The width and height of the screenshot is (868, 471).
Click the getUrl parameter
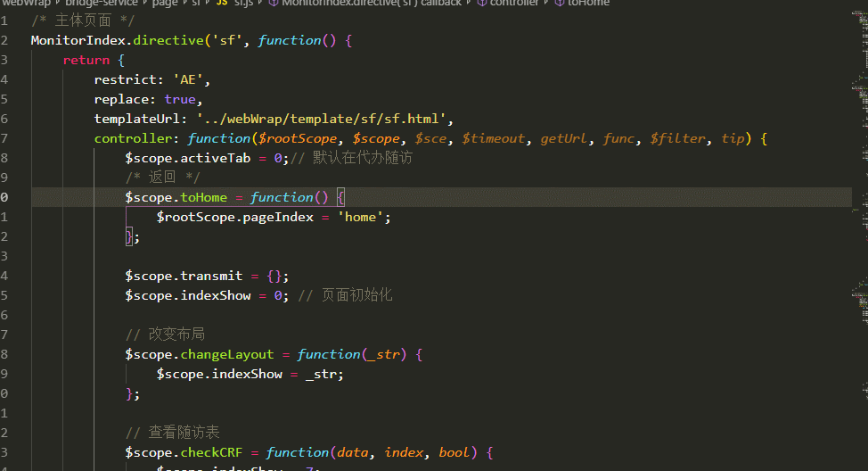(563, 138)
